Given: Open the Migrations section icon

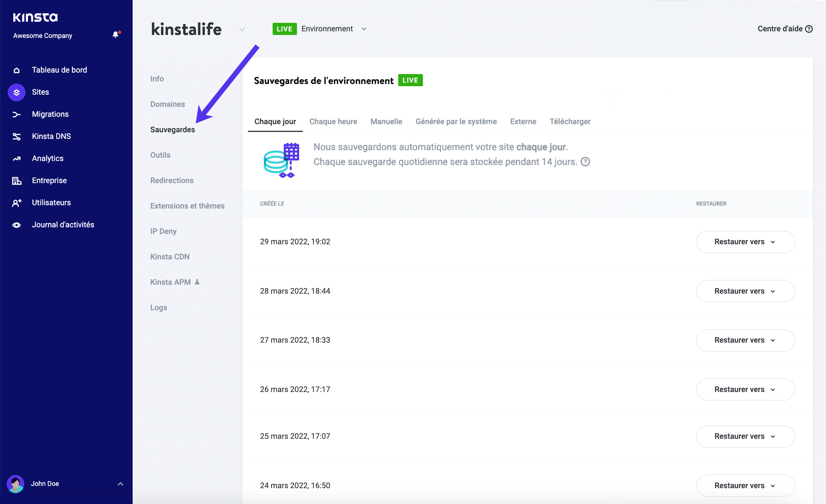Looking at the screenshot, I should (x=17, y=114).
